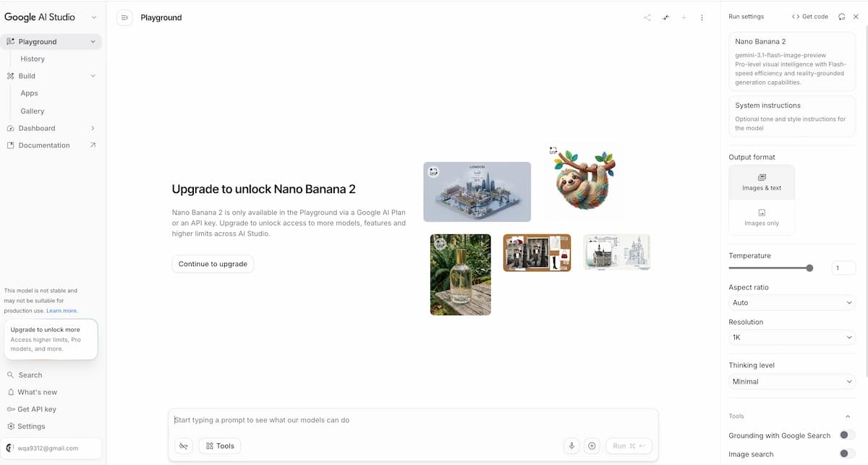Click the key icon beside Get API key
The width and height of the screenshot is (868, 465).
coord(11,409)
